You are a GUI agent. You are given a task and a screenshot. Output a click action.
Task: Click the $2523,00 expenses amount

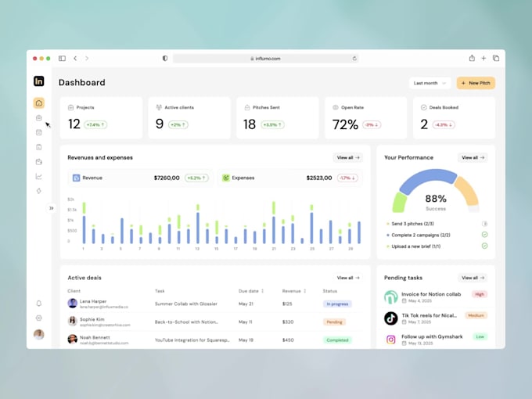click(x=319, y=178)
